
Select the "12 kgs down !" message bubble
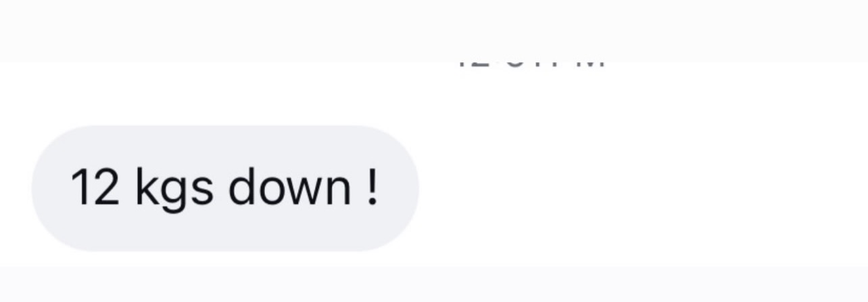point(225,188)
